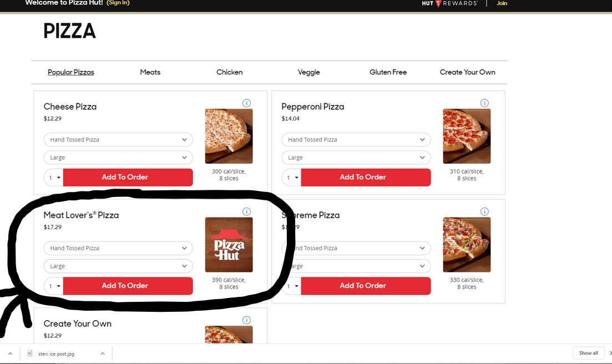Click the Create Your Own card info icon
Image resolution: width=612 pixels, height=364 pixels.
pos(247,320)
